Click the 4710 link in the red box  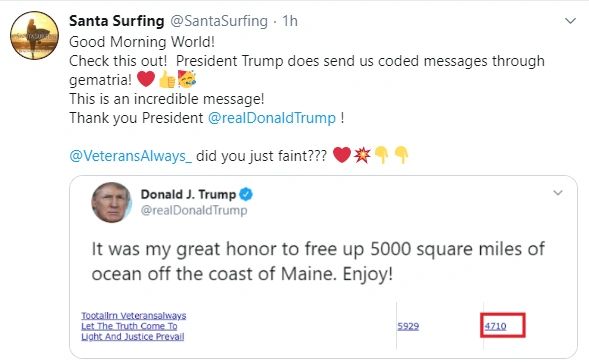[495, 326]
